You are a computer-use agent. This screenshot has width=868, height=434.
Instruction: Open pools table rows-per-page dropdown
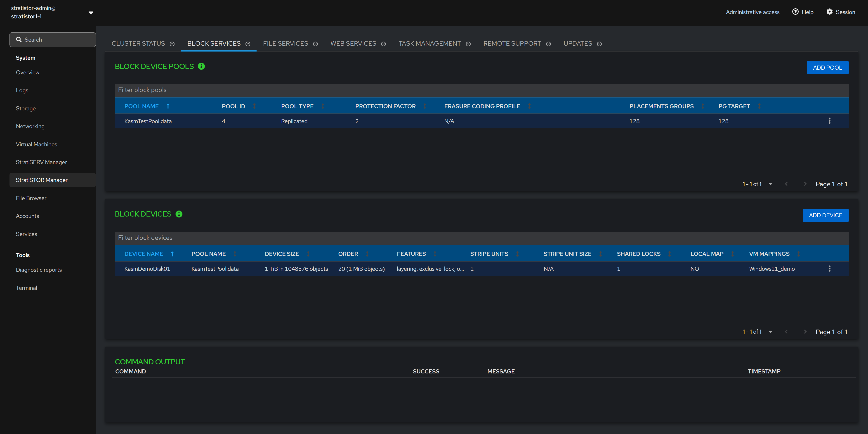point(770,184)
